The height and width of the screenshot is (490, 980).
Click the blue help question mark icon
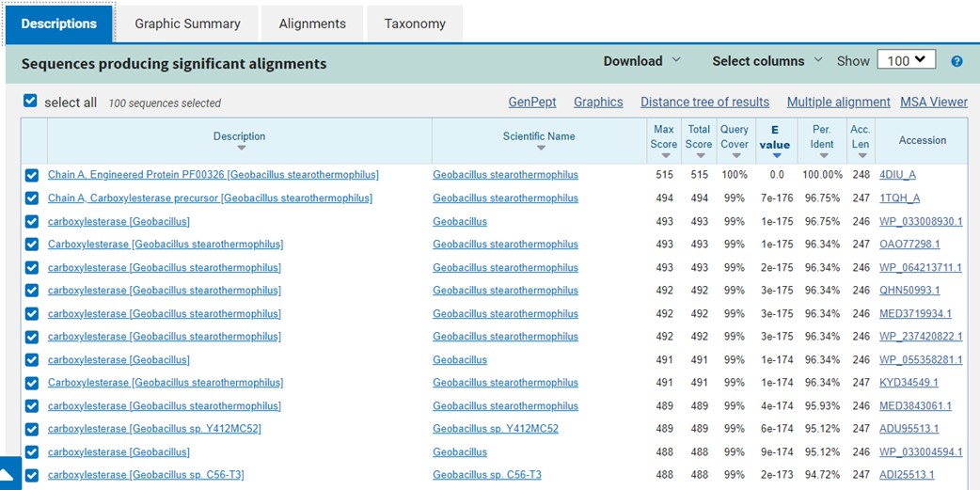coord(956,61)
